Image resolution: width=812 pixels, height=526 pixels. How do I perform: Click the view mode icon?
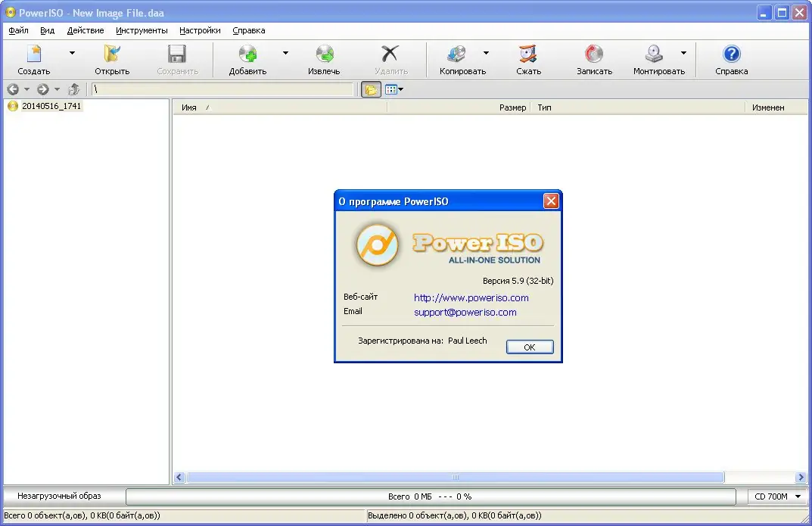tap(391, 89)
